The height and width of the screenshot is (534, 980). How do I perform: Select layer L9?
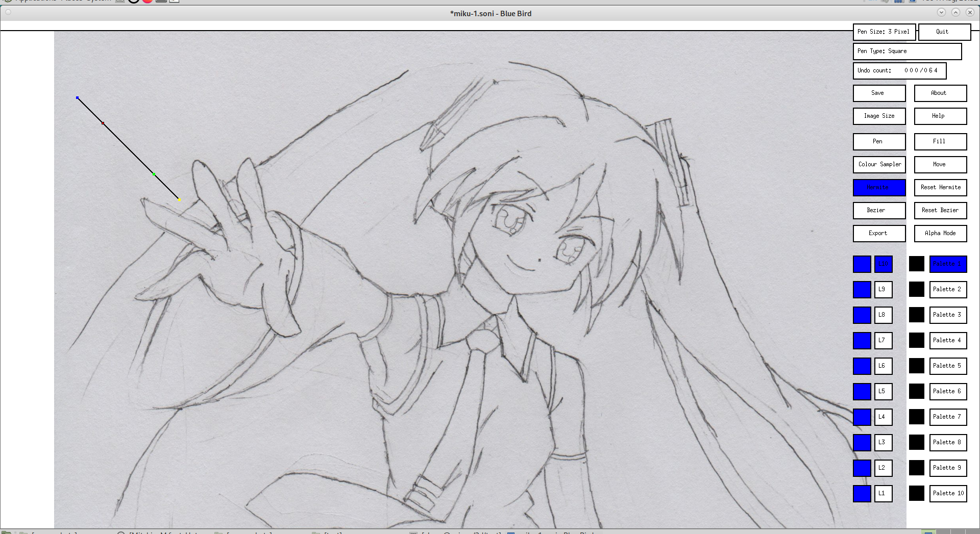tap(884, 290)
